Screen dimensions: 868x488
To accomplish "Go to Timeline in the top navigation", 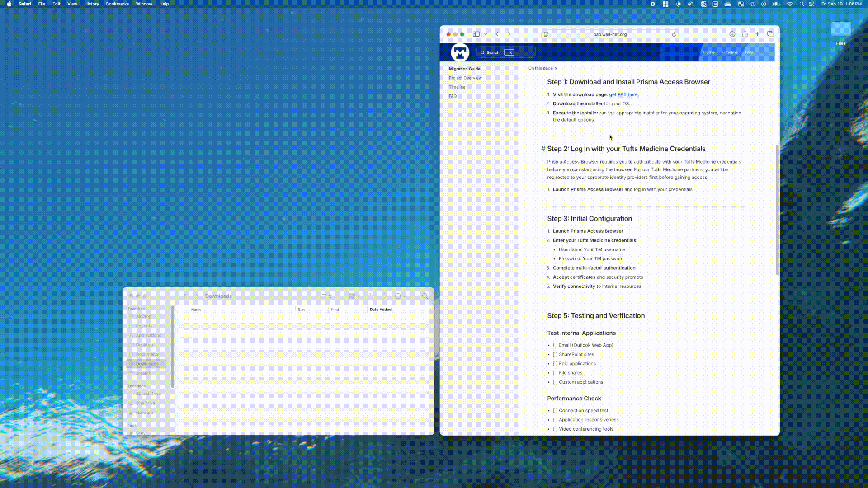I will point(729,52).
